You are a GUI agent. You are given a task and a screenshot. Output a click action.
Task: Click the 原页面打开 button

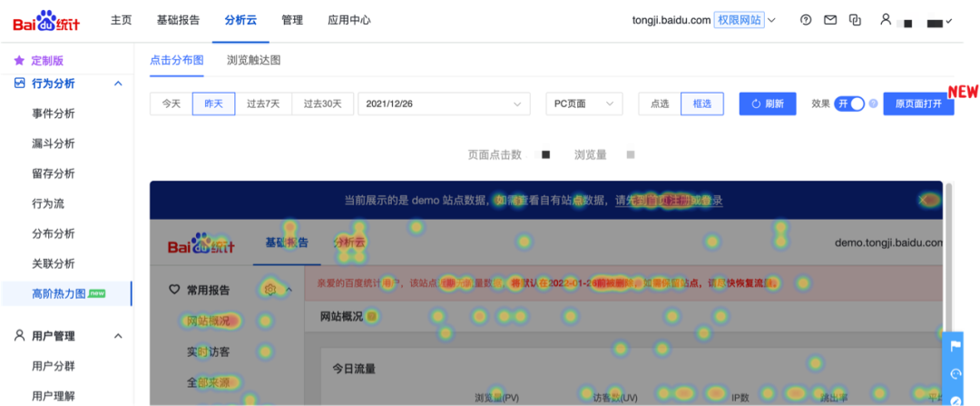pos(918,104)
